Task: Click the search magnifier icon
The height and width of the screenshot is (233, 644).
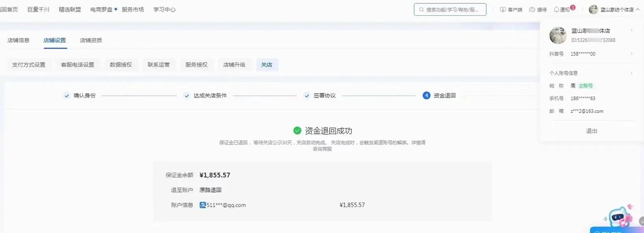Action: point(422,10)
